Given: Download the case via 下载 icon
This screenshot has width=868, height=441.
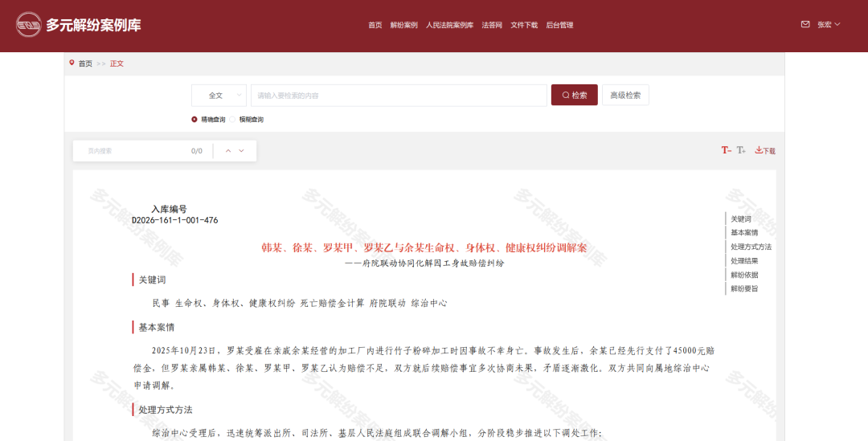Looking at the screenshot, I should (765, 150).
